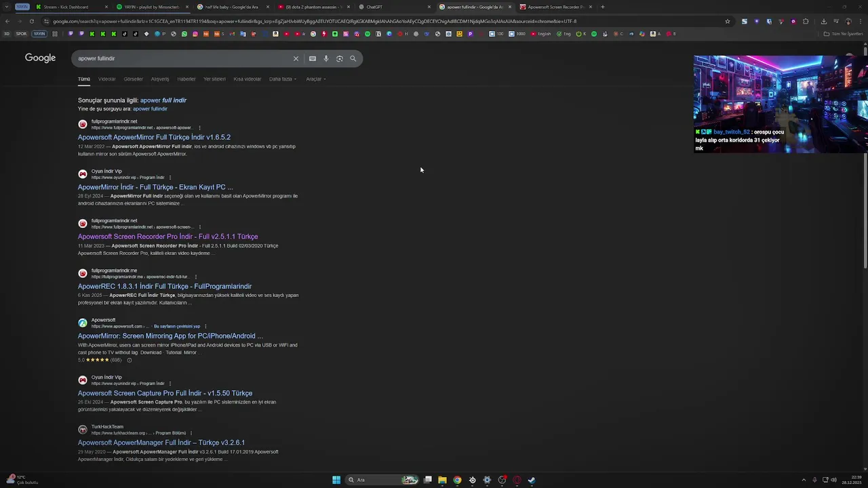Open Windows Start menu
Viewport: 868px width, 488px height.
pyautogui.click(x=336, y=480)
